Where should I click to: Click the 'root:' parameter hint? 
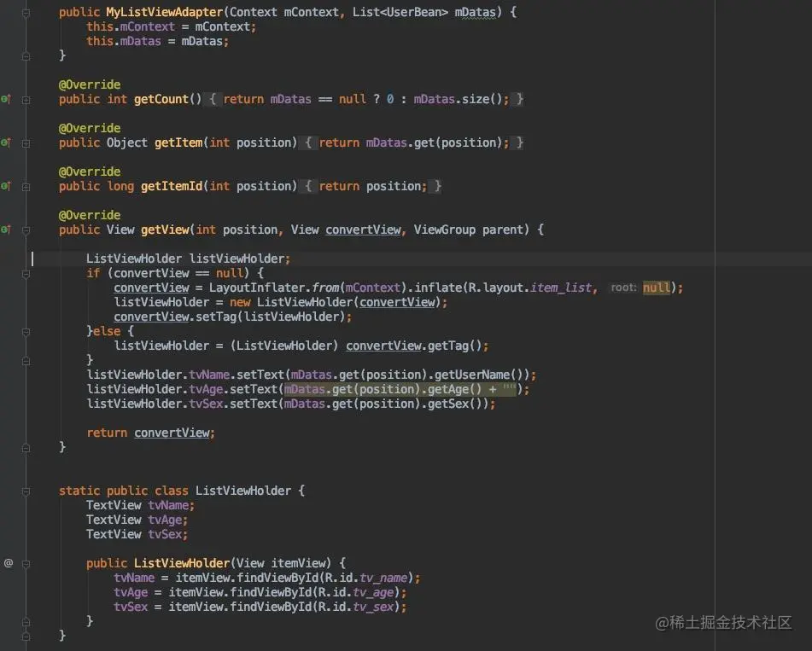623,288
